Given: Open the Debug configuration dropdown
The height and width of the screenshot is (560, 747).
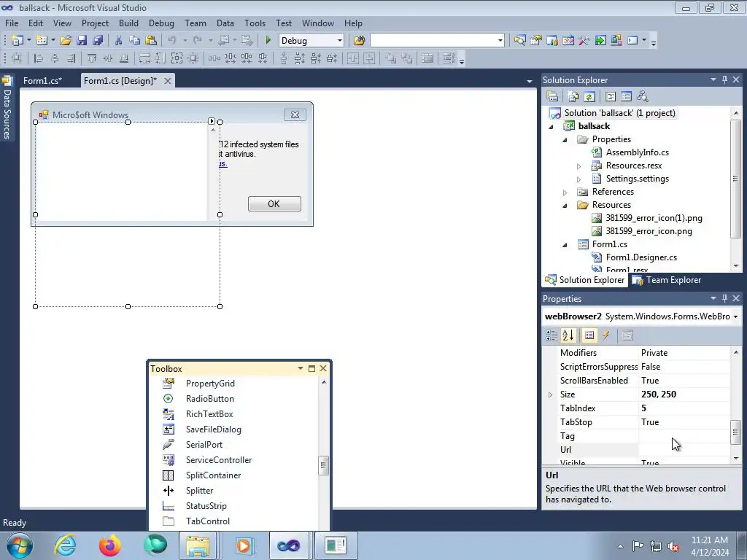Looking at the screenshot, I should click(x=340, y=41).
